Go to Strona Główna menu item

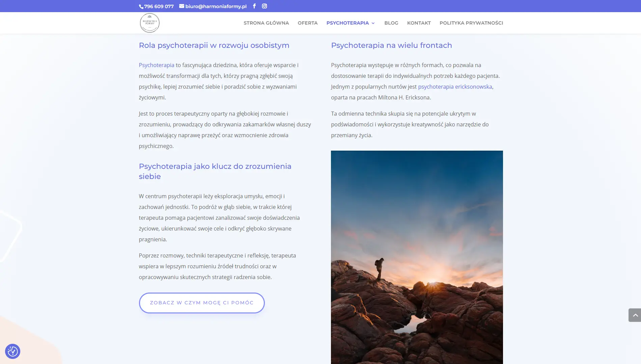pyautogui.click(x=266, y=23)
